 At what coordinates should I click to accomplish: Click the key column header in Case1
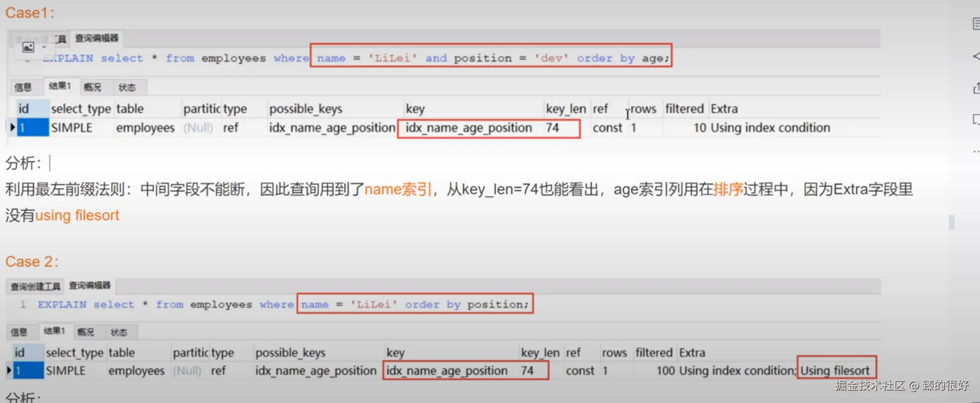[x=415, y=109]
